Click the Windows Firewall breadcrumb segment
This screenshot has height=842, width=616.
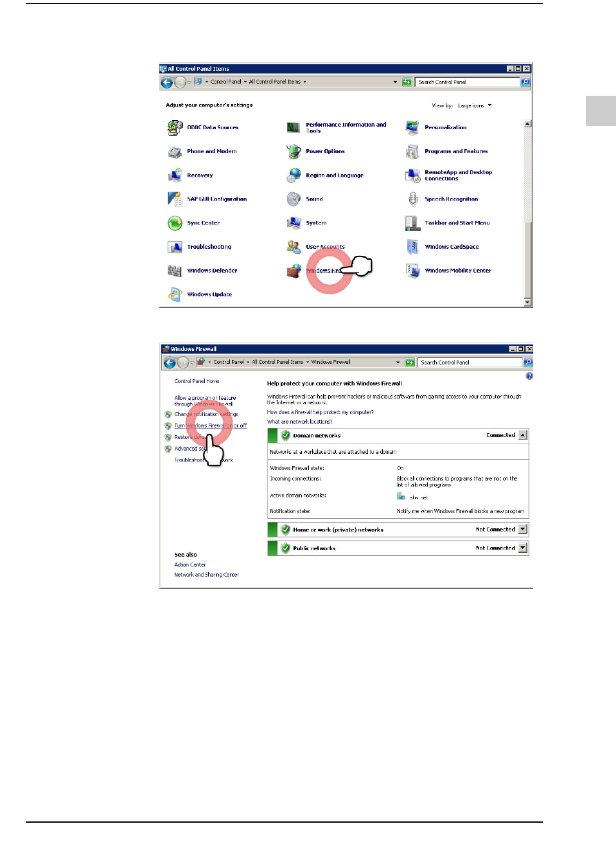tap(331, 363)
